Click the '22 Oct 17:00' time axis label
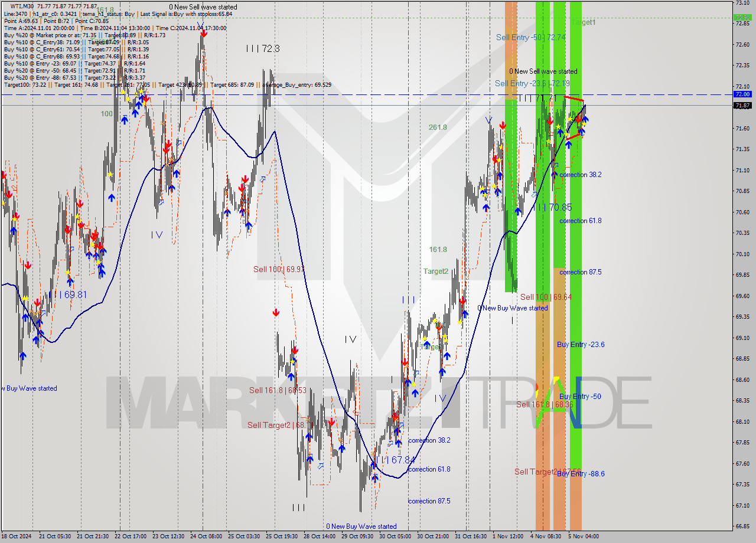 pyautogui.click(x=131, y=537)
